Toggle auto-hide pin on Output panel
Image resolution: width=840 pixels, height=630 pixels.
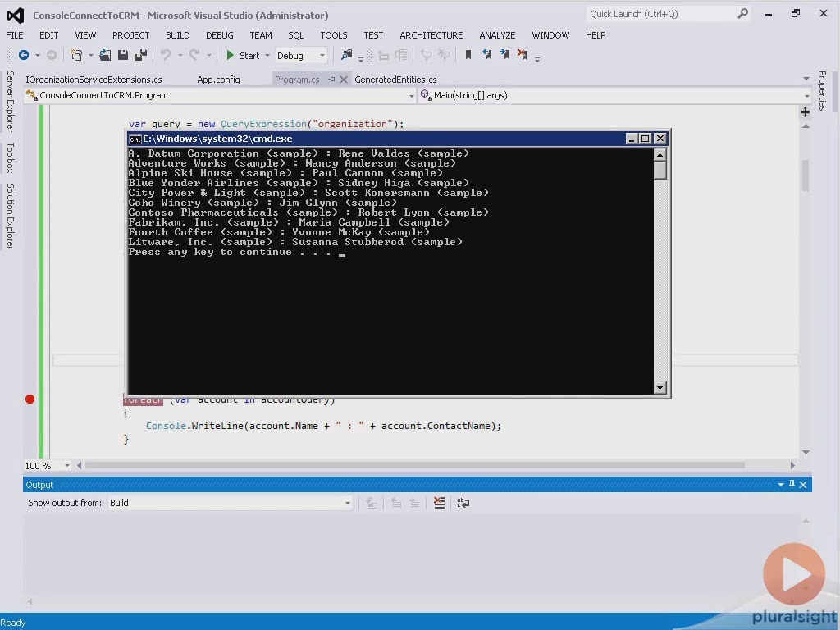(792, 484)
